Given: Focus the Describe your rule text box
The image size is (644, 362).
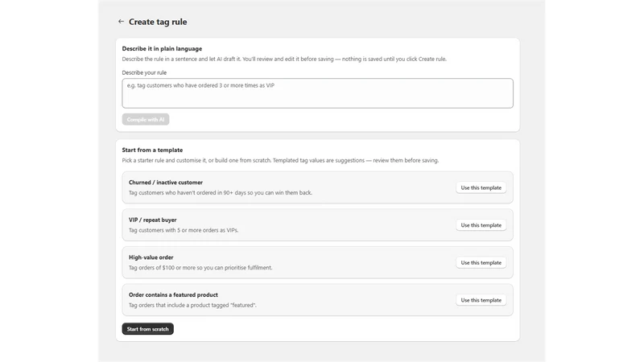Looking at the screenshot, I should pos(317,93).
